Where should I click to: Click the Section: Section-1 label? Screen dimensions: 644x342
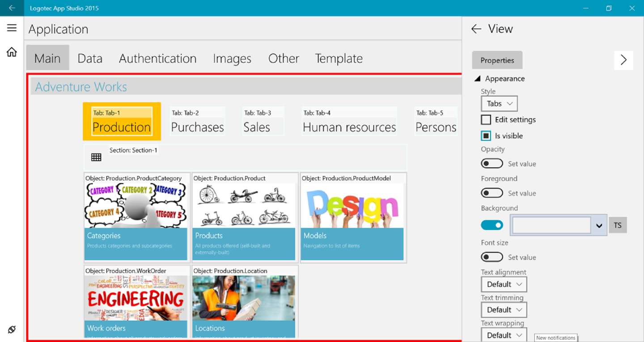coord(133,150)
